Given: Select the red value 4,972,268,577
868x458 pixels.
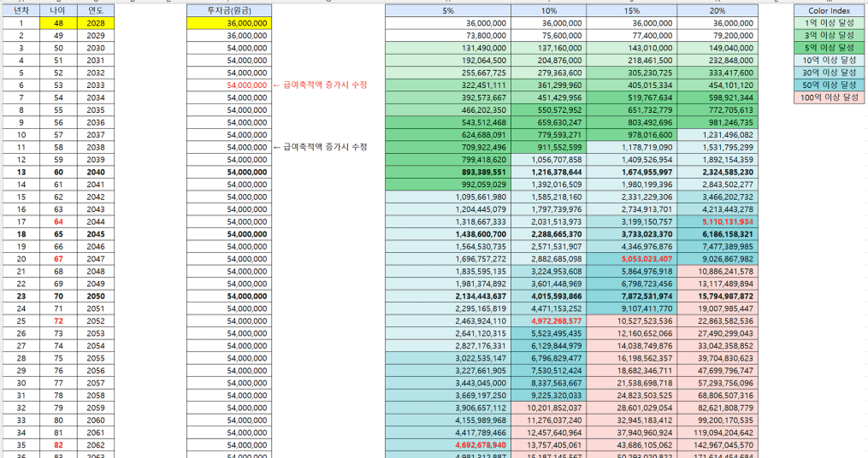Looking at the screenshot, I should pos(548,320).
